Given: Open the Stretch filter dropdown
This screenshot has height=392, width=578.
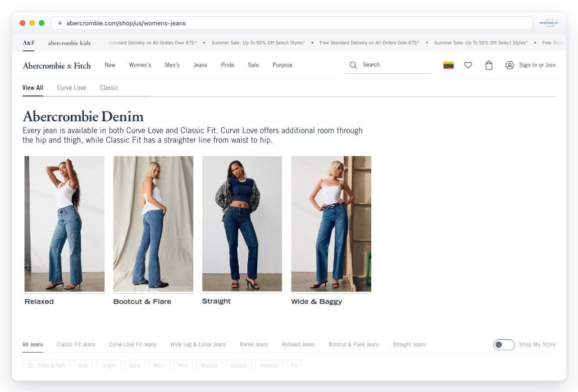Looking at the screenshot, I should click(x=239, y=366).
